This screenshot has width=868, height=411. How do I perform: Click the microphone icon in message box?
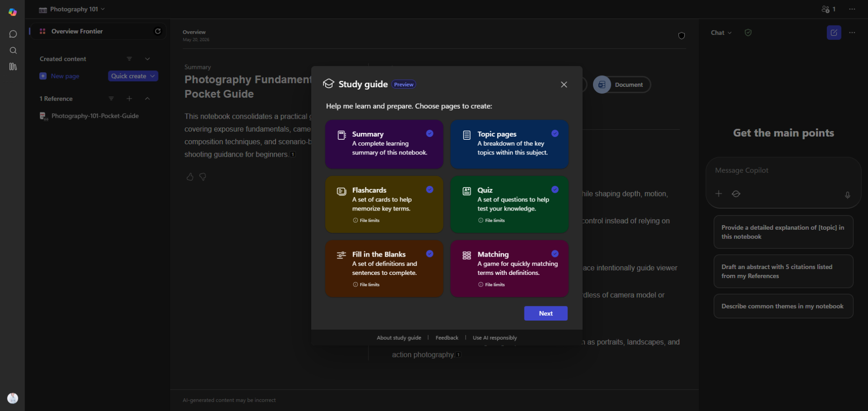coord(847,195)
